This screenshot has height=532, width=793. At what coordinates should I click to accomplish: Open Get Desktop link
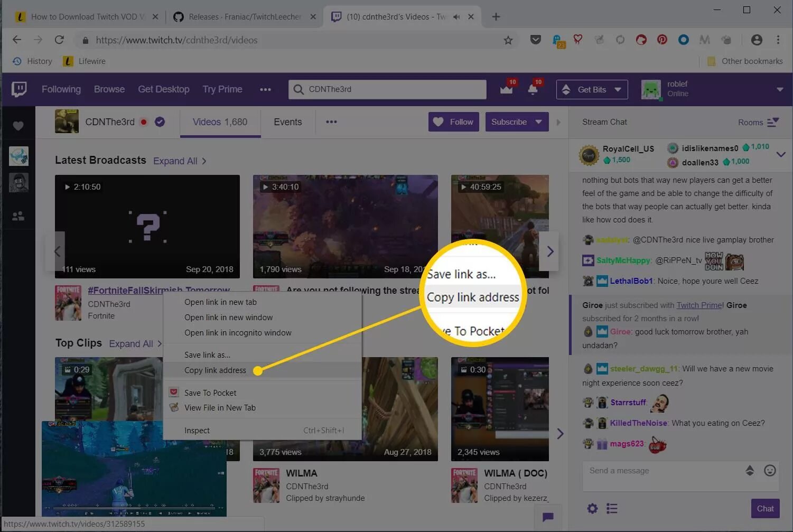pos(164,89)
